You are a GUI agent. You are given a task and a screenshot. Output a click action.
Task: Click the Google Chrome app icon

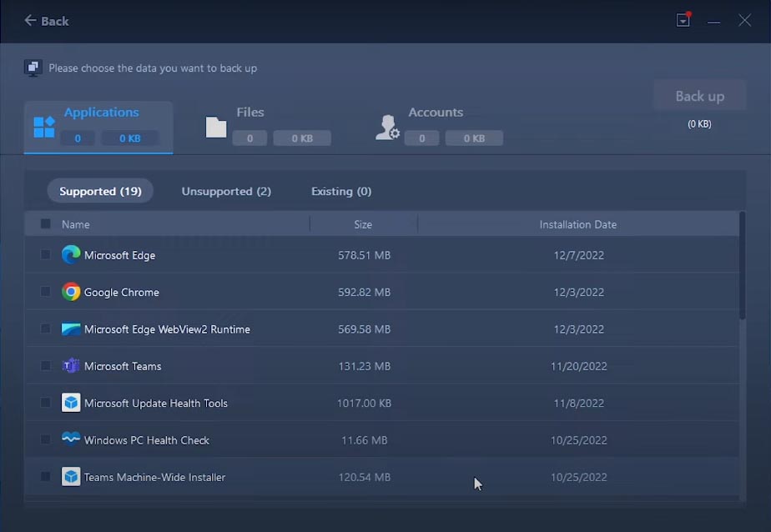[71, 292]
